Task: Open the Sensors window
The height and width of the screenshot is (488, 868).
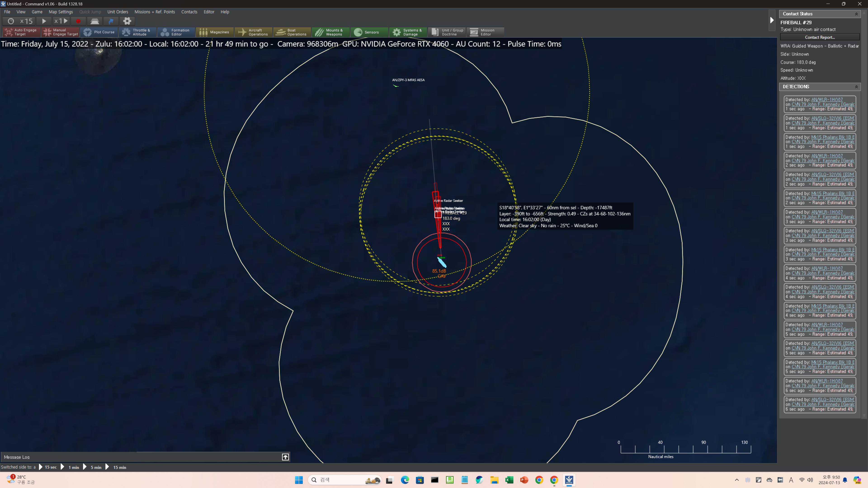Action: (369, 32)
